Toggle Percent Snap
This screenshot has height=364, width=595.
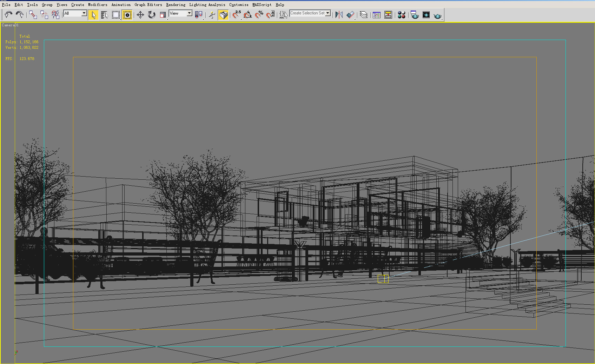click(259, 15)
